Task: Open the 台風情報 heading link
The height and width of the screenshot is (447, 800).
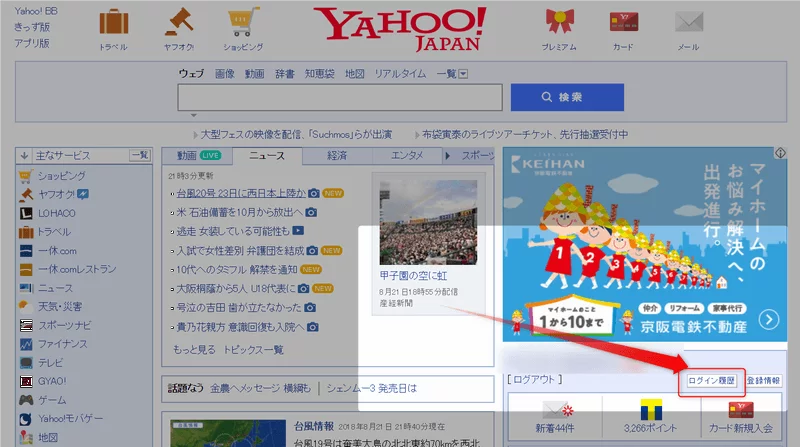Action: (314, 426)
